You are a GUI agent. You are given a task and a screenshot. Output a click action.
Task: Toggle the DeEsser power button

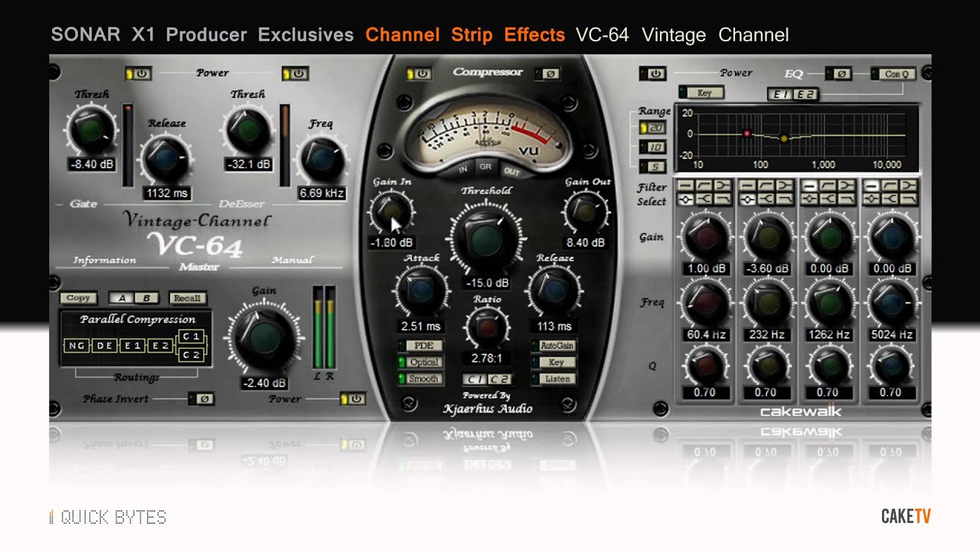coord(296,73)
